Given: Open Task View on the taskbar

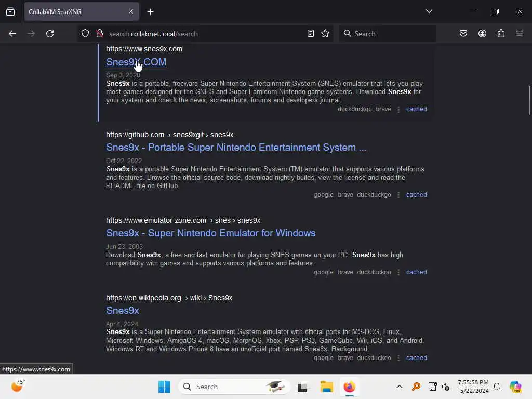Looking at the screenshot, I should (x=302, y=387).
